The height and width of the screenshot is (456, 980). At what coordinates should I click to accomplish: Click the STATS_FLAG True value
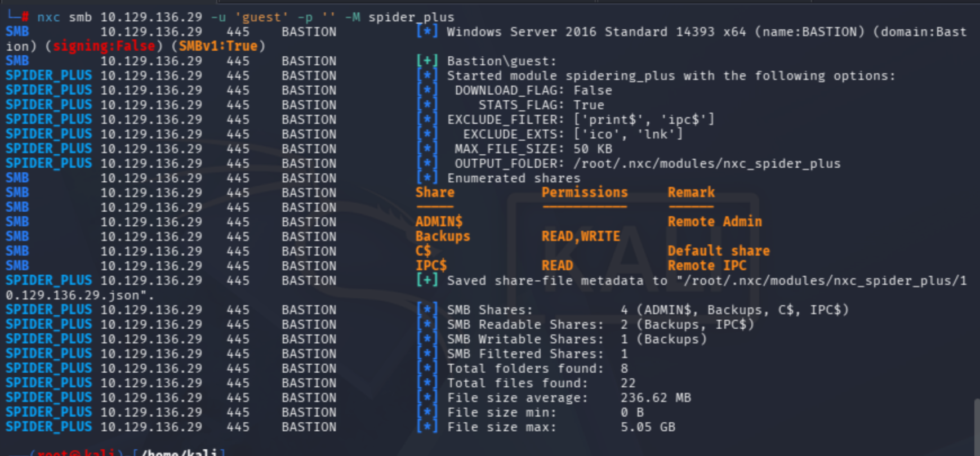[x=589, y=105]
